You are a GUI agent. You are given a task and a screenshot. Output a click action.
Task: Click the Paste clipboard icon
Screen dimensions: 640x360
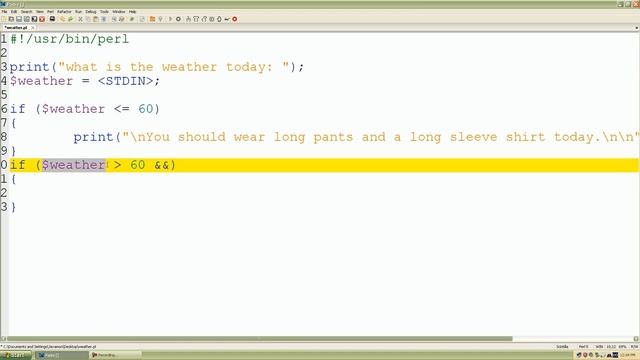(96, 19)
